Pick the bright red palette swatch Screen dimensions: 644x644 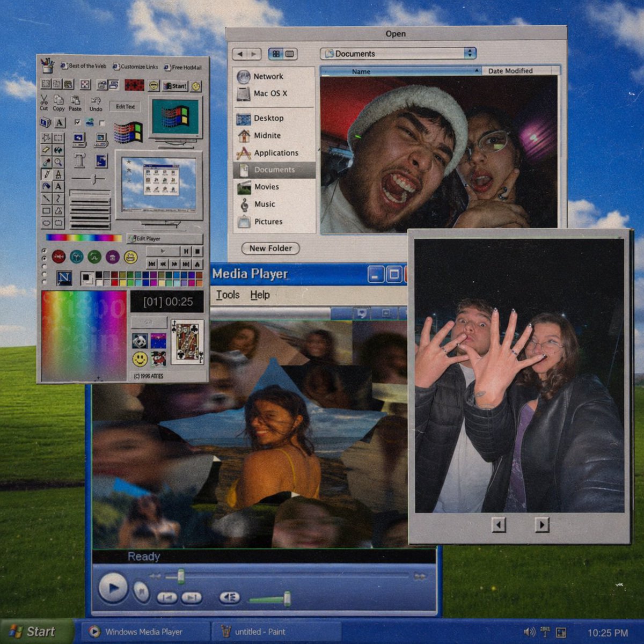coord(114,282)
